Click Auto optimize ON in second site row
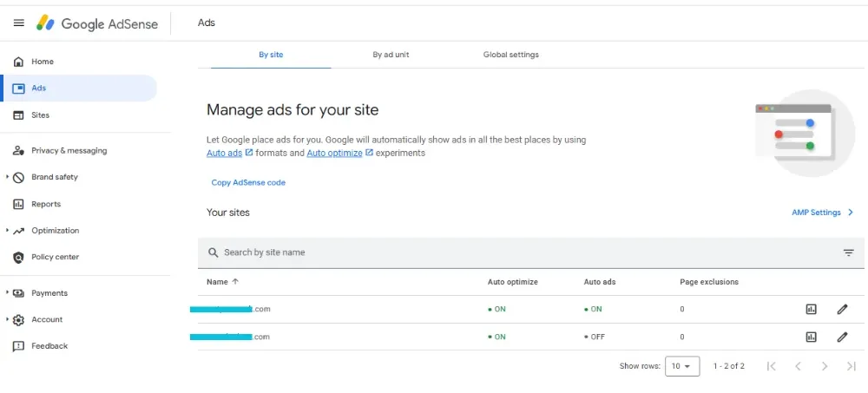Viewport: 868px width, 393px height. (x=496, y=337)
